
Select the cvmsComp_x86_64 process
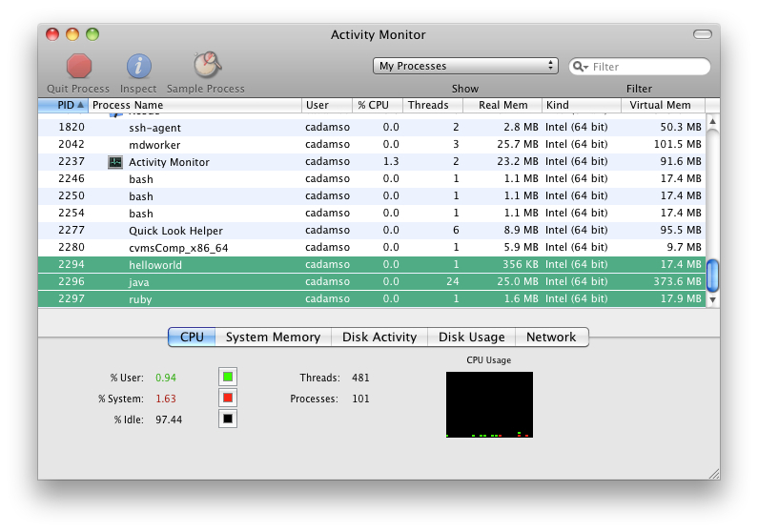[x=372, y=247]
